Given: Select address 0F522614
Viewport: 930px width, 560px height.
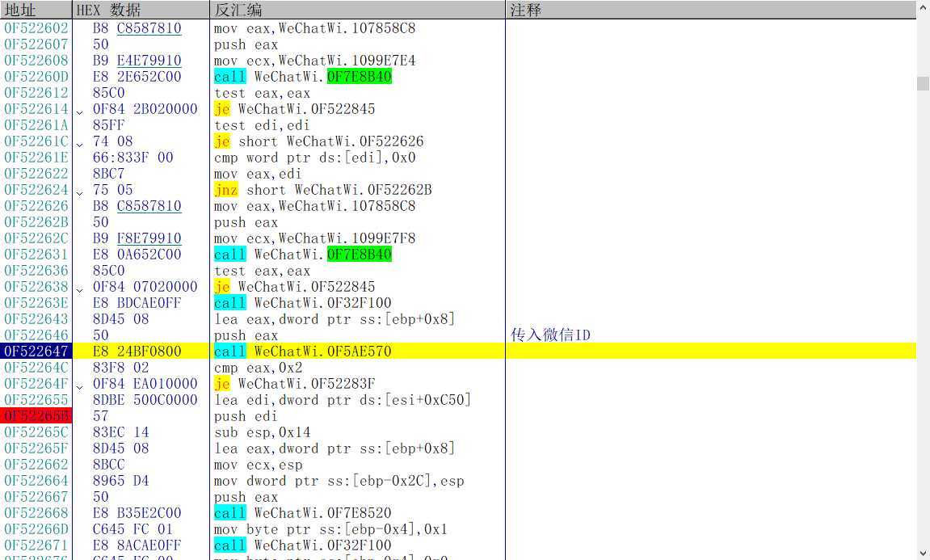Looking at the screenshot, I should click(x=36, y=109).
